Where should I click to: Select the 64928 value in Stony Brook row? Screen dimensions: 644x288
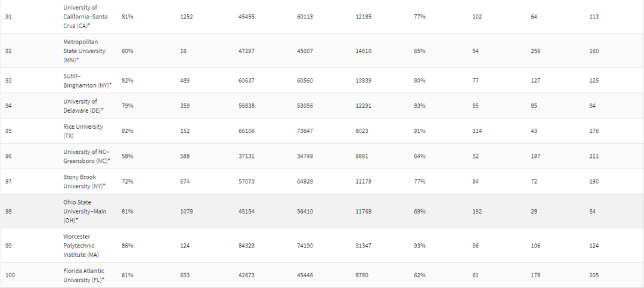(305, 181)
